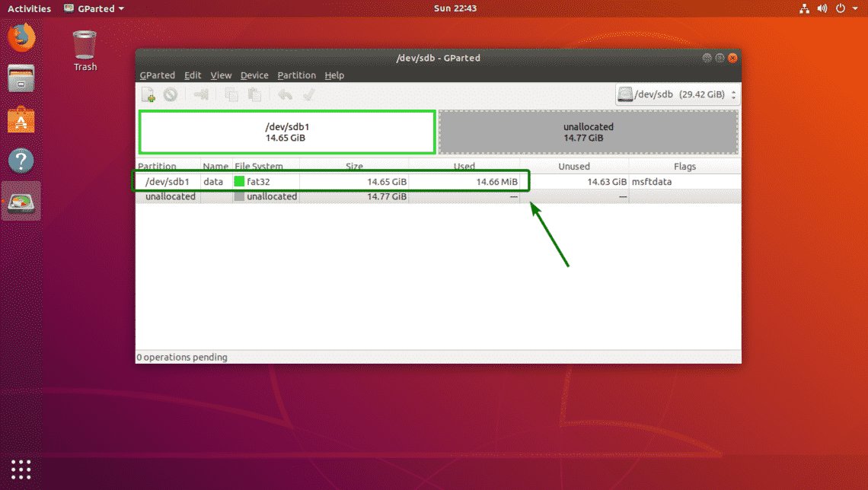Close the GParted window
868x490 pixels.
click(x=733, y=58)
